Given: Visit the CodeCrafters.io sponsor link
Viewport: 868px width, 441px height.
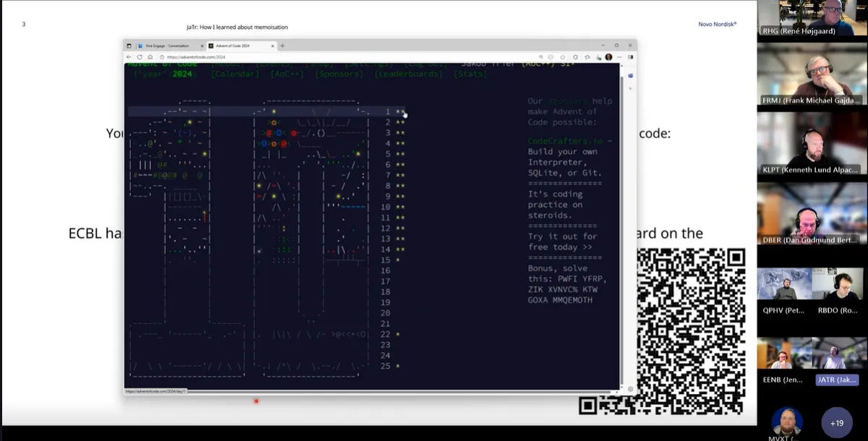Looking at the screenshot, I should click(x=564, y=141).
